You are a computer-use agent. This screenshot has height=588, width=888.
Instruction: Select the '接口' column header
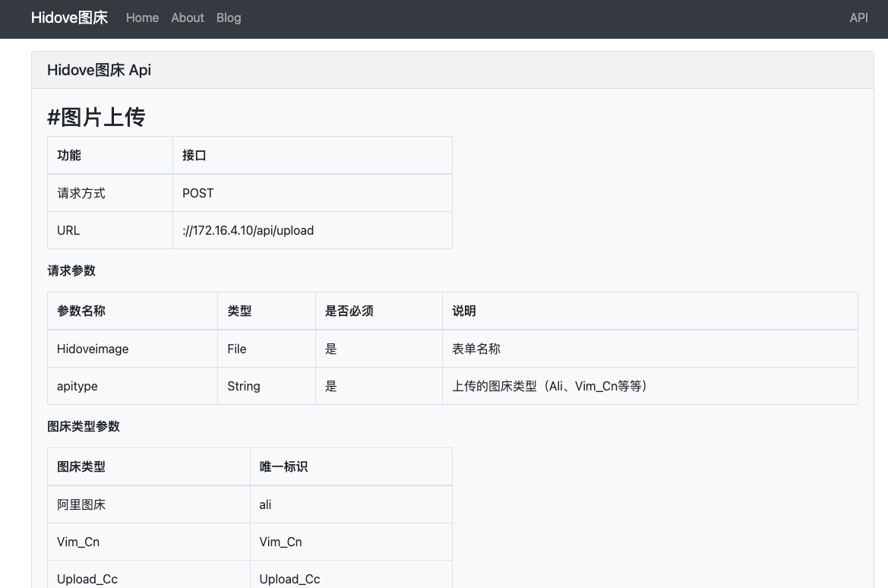coord(313,155)
